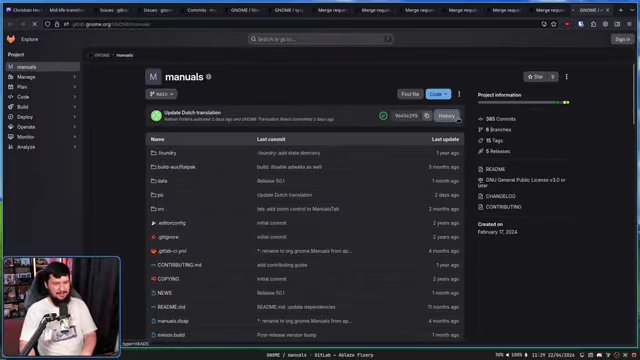The width and height of the screenshot is (640, 360).
Task: Click the red extension icon in the toolbar
Action: pos(567,24)
